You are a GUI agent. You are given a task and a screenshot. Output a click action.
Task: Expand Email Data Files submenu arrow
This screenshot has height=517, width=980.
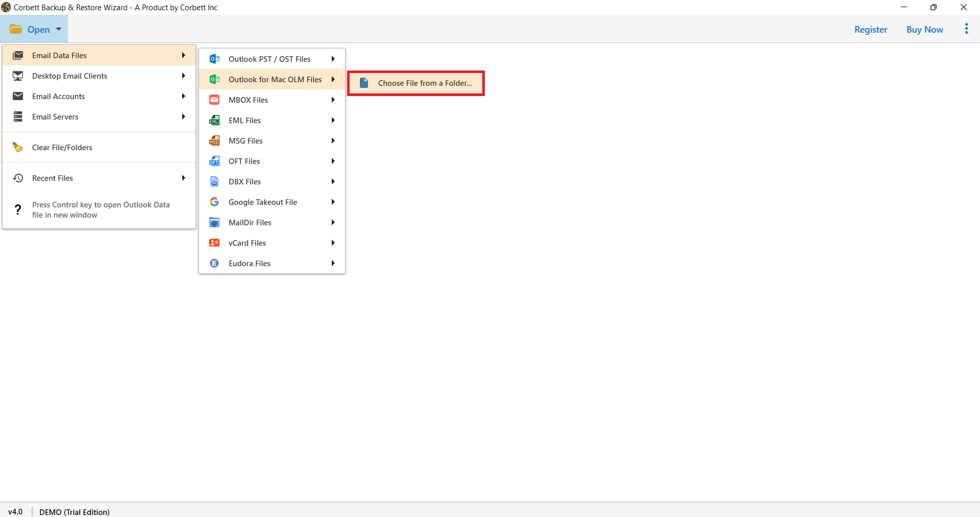[x=183, y=55]
